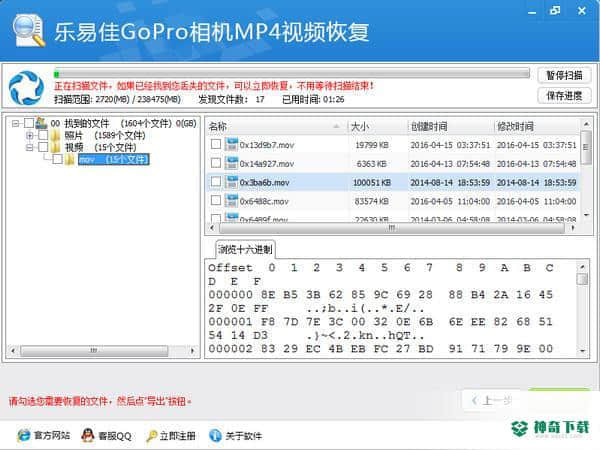The width and height of the screenshot is (600, 450).
Task: Click the folder icon of mov node
Action: tap(70, 159)
